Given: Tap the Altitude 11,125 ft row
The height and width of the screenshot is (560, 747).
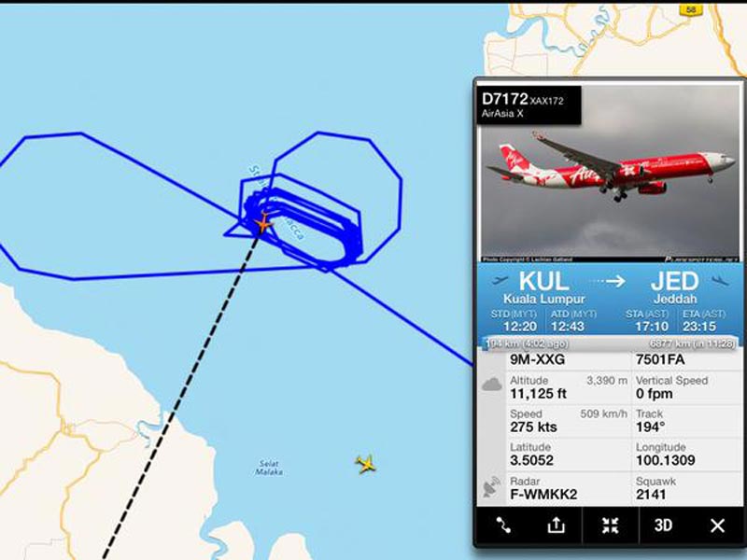Looking at the screenshot, I should pos(568,387).
